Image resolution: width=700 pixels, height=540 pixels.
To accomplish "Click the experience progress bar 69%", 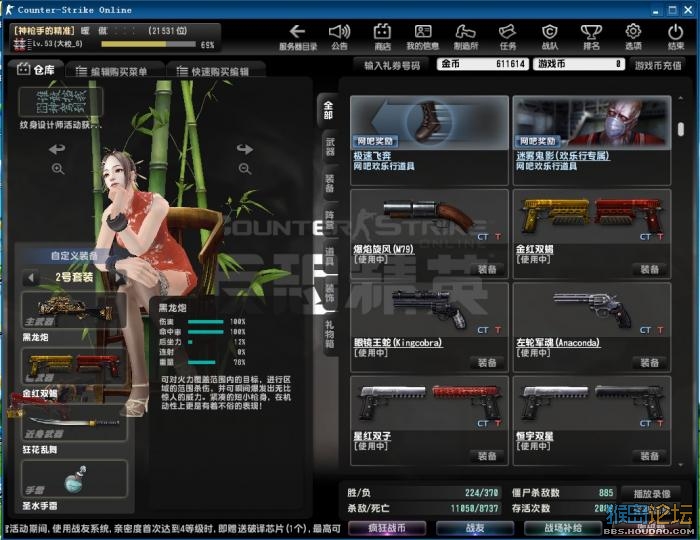I will click(x=148, y=44).
